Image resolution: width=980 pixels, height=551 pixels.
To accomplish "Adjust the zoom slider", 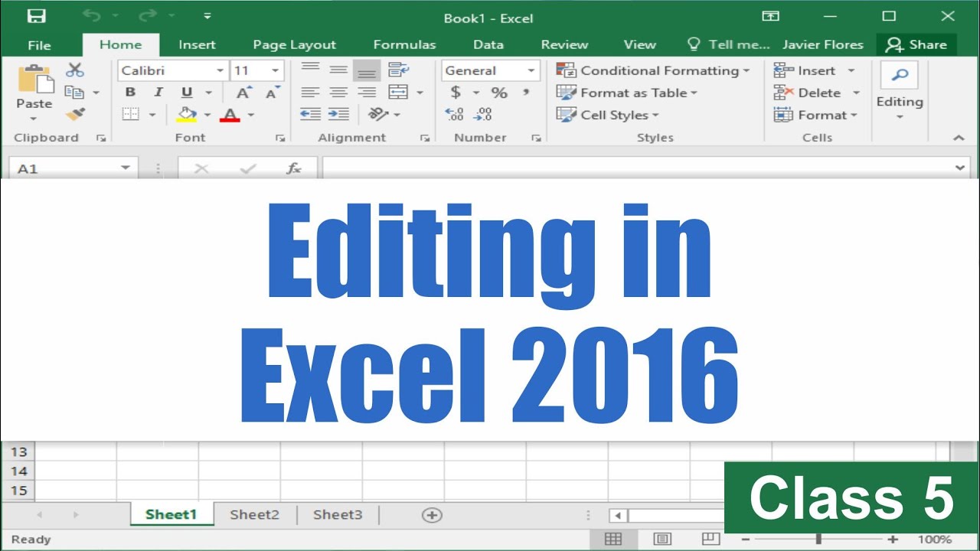I will 818,540.
